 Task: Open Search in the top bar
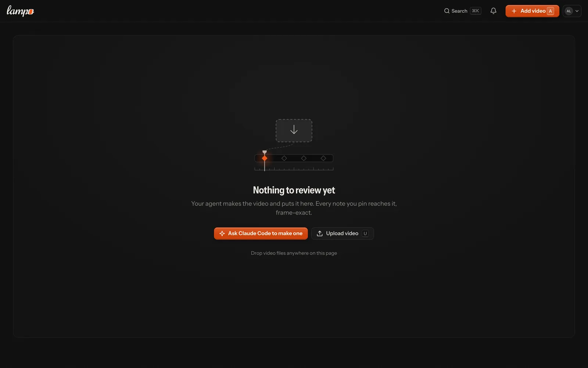(462, 11)
